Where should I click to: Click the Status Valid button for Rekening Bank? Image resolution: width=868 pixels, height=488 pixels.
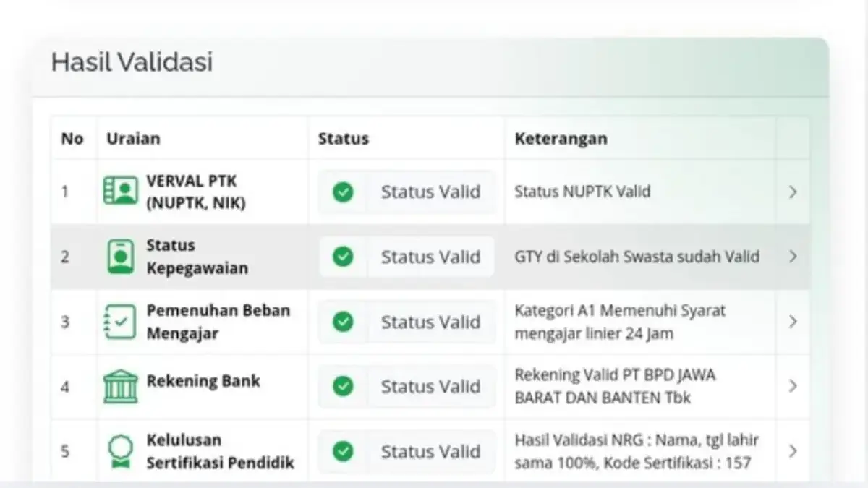click(407, 386)
